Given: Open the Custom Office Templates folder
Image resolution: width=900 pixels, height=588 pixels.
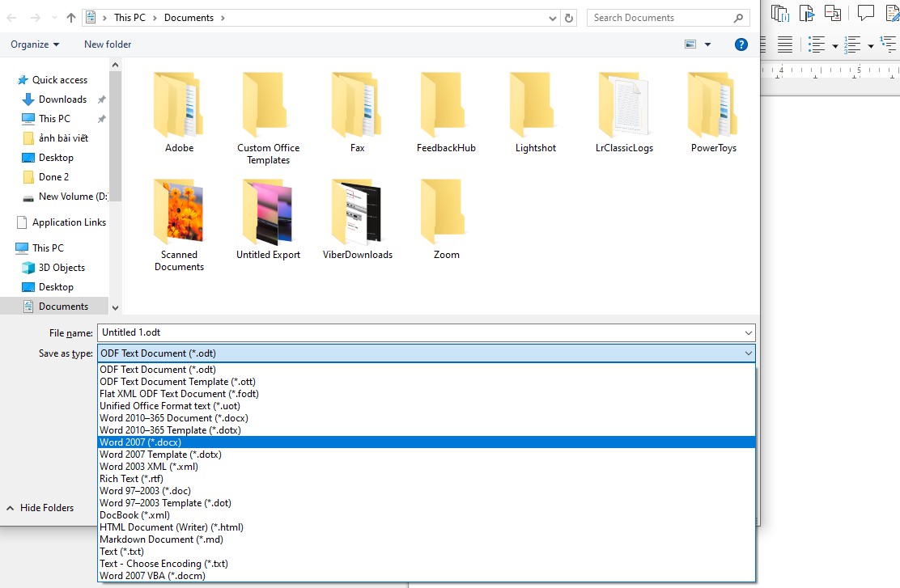Looking at the screenshot, I should 268,118.
